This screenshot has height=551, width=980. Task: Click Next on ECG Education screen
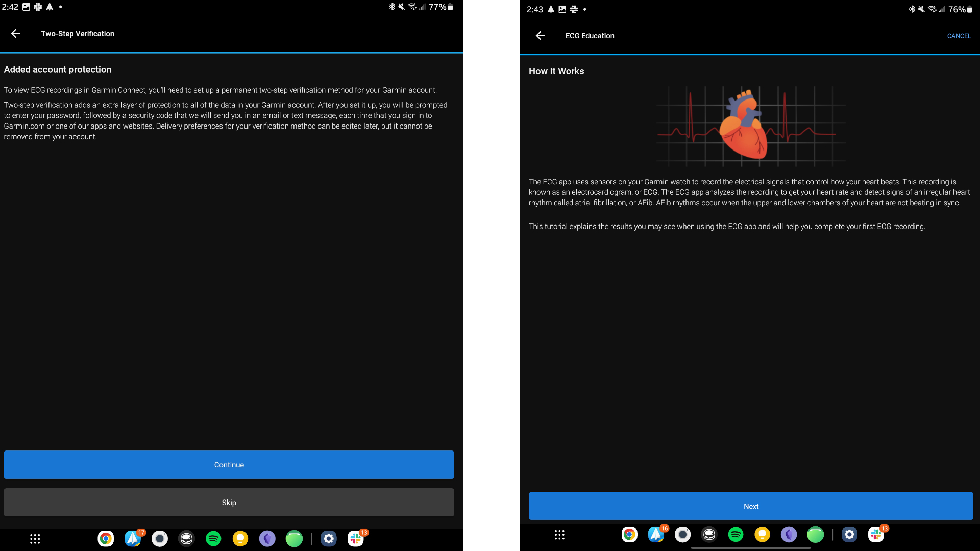pos(750,506)
